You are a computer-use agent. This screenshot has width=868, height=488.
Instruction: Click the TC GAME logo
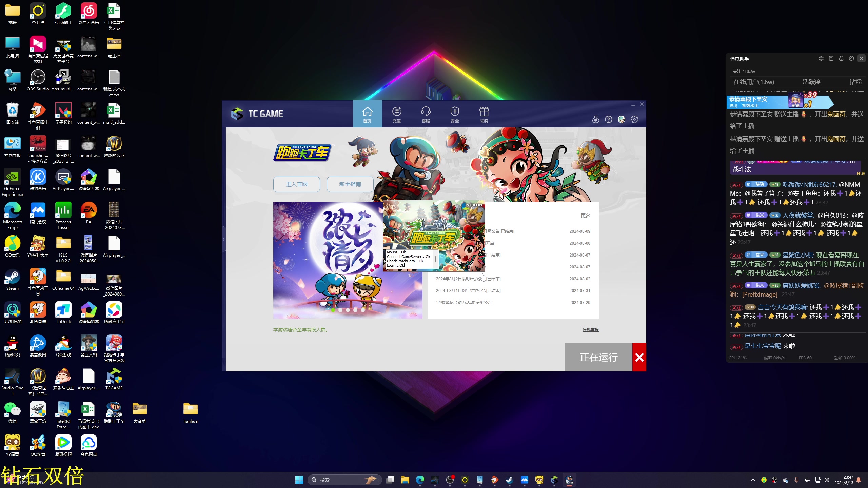(x=257, y=114)
